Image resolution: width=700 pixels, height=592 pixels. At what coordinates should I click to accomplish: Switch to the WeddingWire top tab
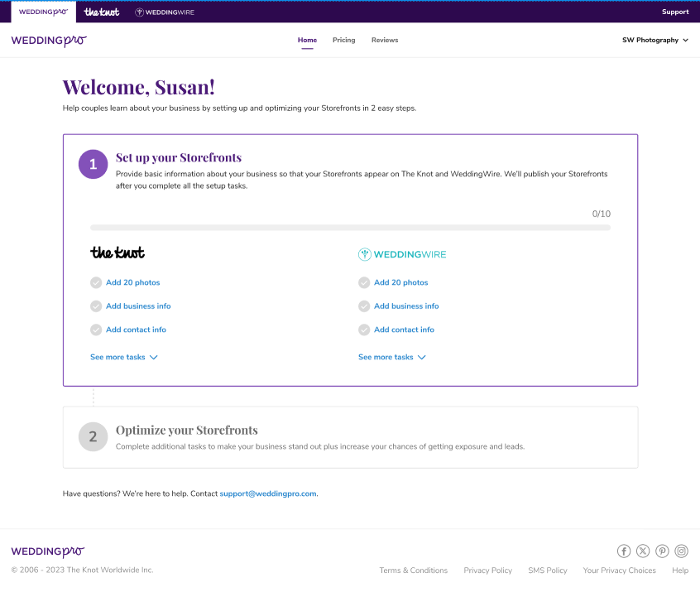[x=165, y=12]
